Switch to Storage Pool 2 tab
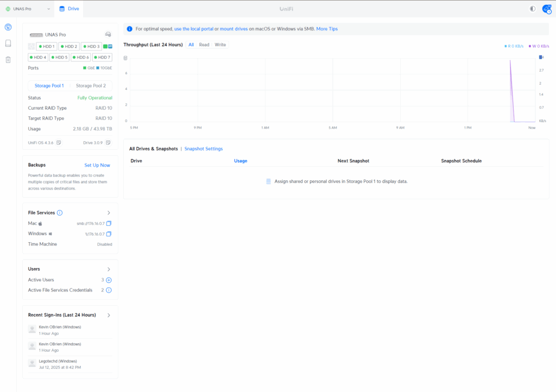Image resolution: width=556 pixels, height=392 pixels. click(91, 86)
